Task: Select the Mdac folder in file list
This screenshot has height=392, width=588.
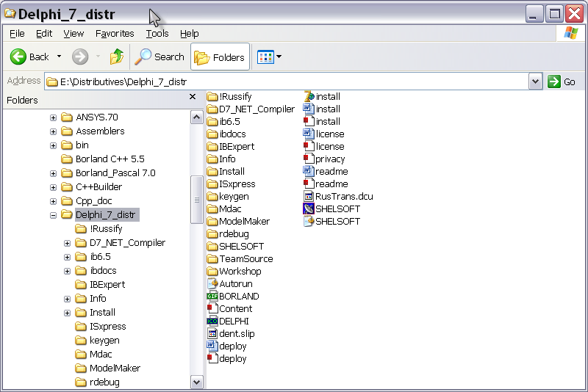Action: 224,209
